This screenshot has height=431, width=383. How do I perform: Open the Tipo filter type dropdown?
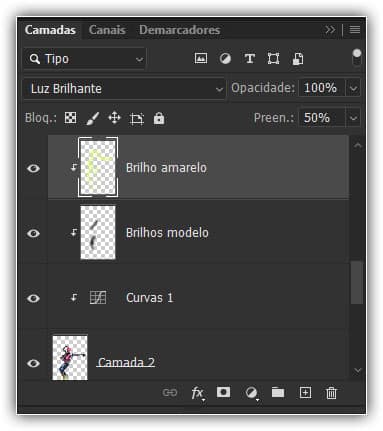(x=84, y=59)
